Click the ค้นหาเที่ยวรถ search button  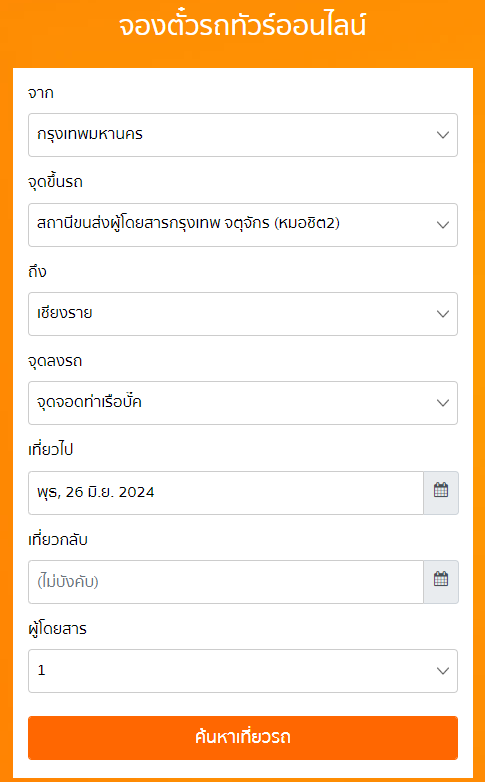tap(242, 738)
